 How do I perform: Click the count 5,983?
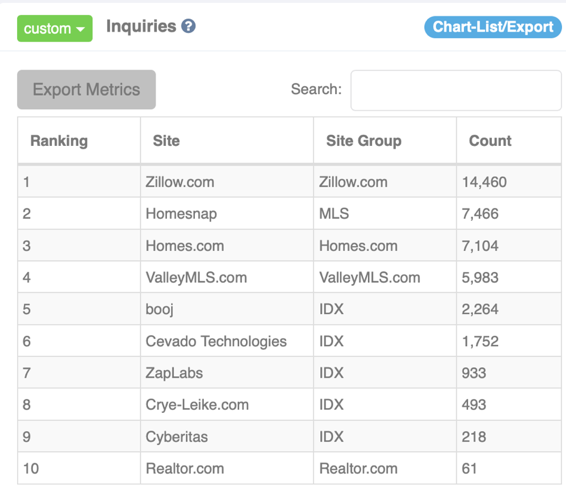480,278
